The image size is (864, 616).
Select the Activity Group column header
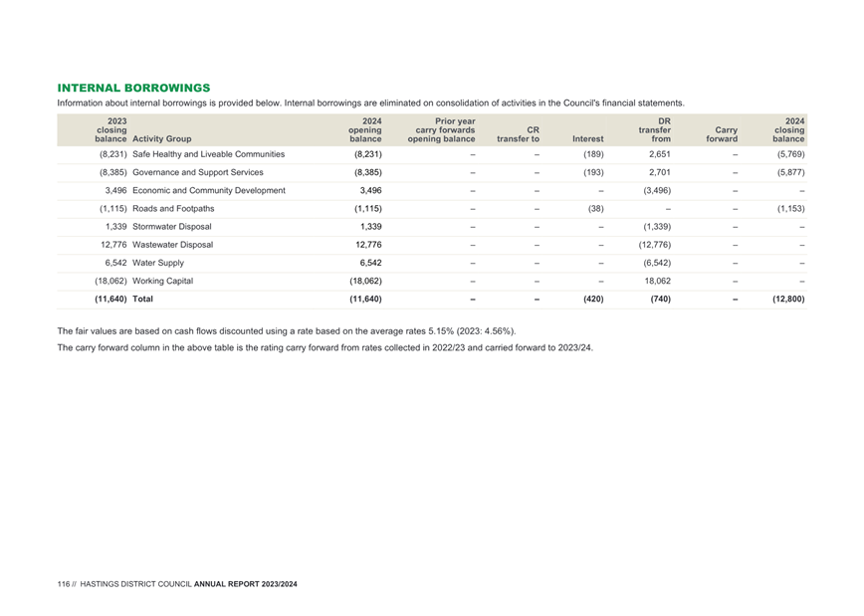(x=162, y=139)
